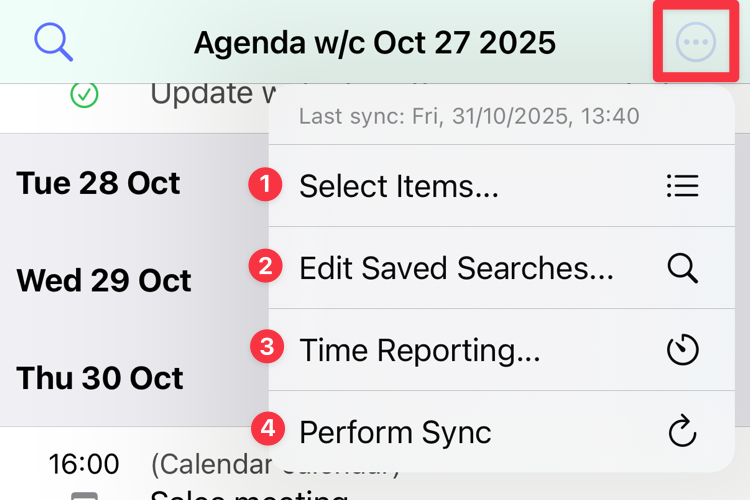750x500 pixels.
Task: Open the more options ellipsis button
Action: click(x=696, y=42)
